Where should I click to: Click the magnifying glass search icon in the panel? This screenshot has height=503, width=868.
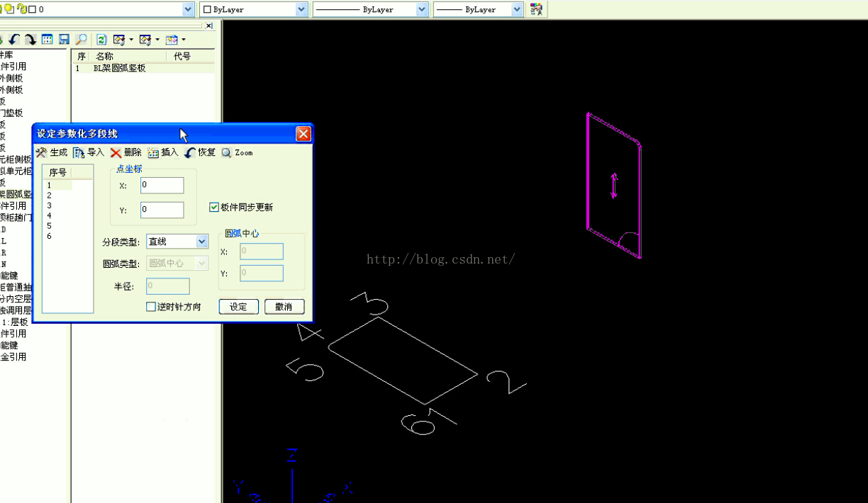pos(81,40)
